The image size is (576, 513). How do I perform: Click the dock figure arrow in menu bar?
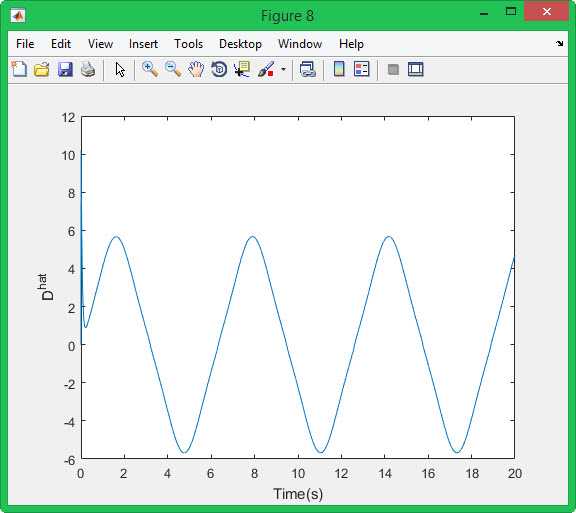tap(559, 44)
